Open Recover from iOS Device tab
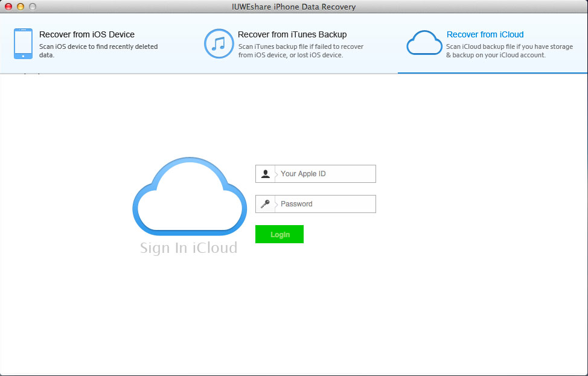 (x=86, y=34)
